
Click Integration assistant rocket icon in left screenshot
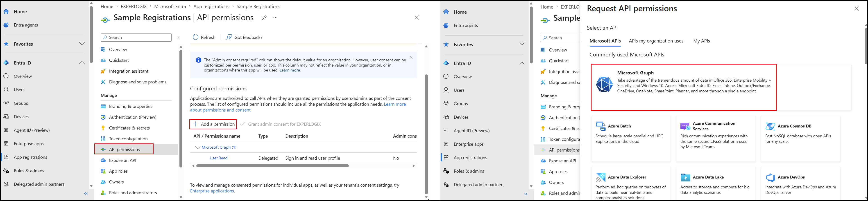click(103, 71)
